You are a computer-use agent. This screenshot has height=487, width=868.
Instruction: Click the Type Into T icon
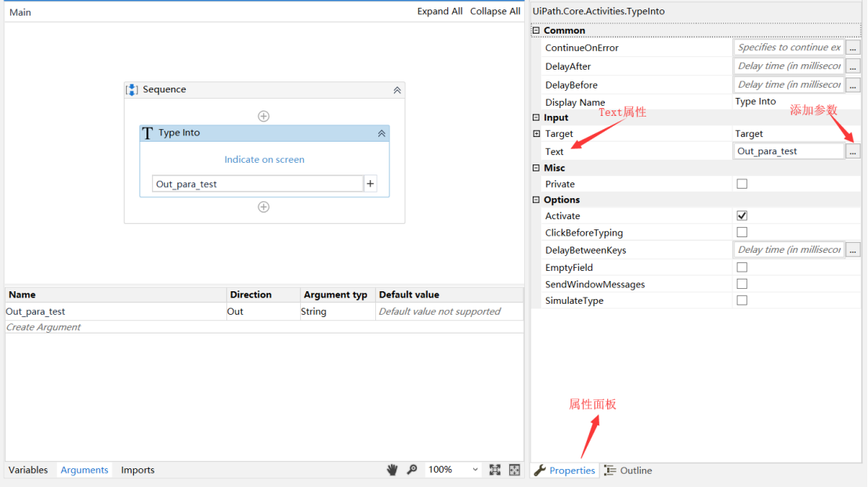coord(147,133)
